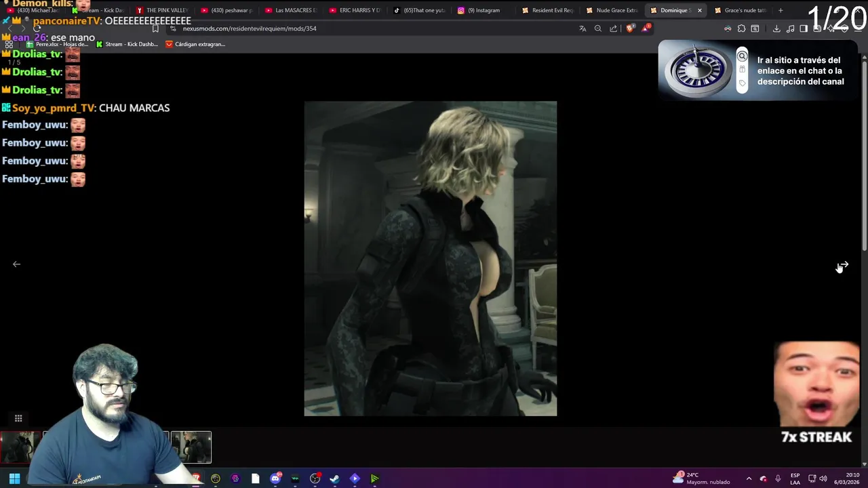
Task: Open Discord from the taskbar
Action: (x=275, y=479)
